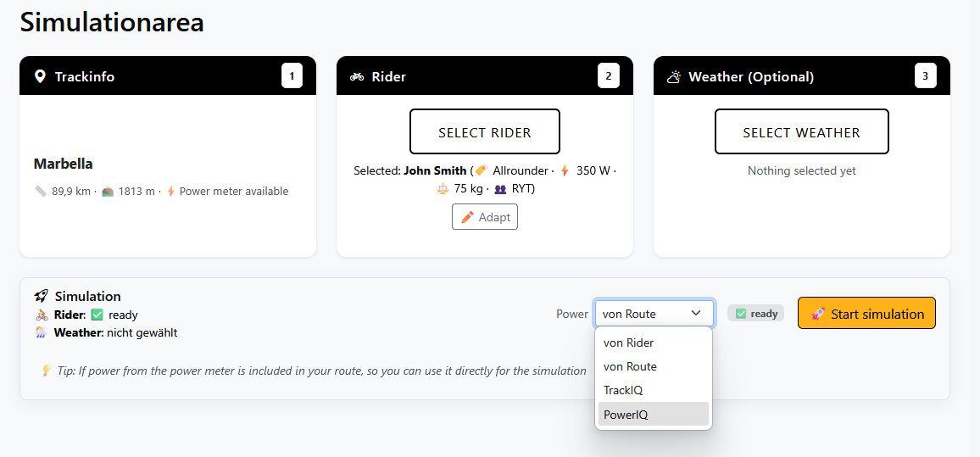Screen dimensions: 980x457
Task: Click the location pin icon in Trackinfo header
Action: tap(40, 76)
